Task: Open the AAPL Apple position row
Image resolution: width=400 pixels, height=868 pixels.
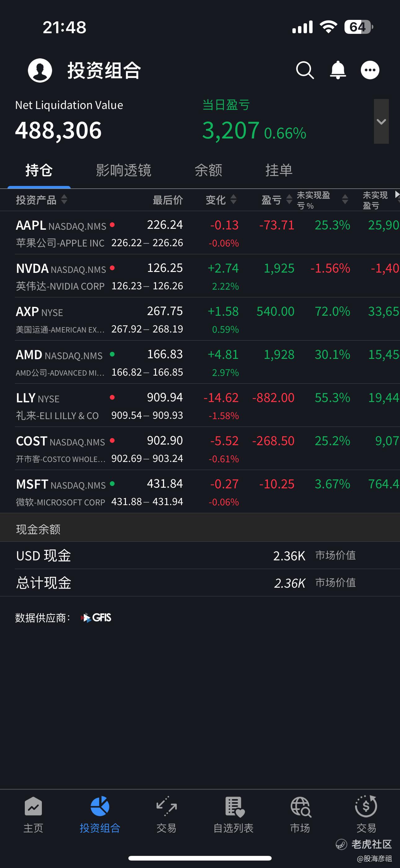Action: (x=200, y=233)
